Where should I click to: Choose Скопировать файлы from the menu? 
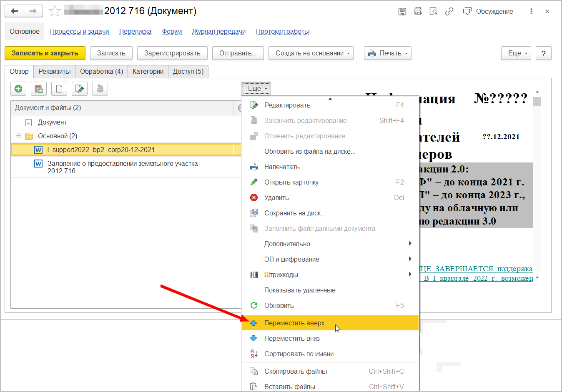[x=330, y=372]
